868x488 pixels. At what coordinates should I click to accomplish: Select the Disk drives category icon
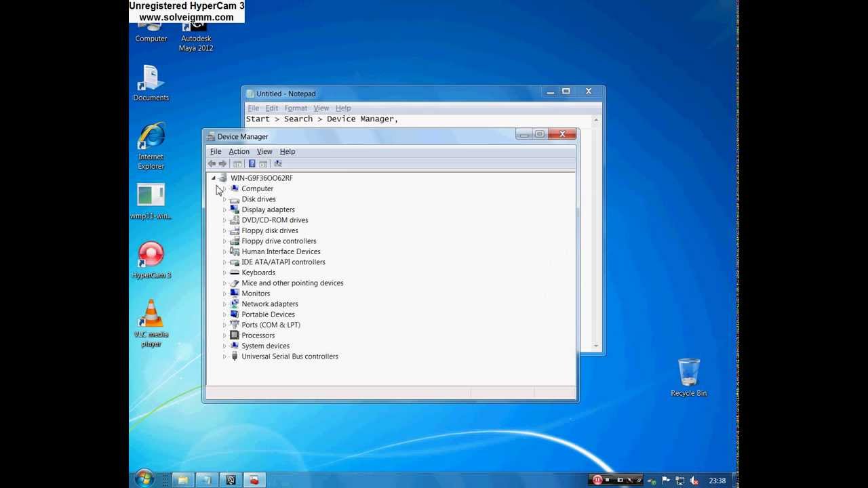click(x=235, y=199)
